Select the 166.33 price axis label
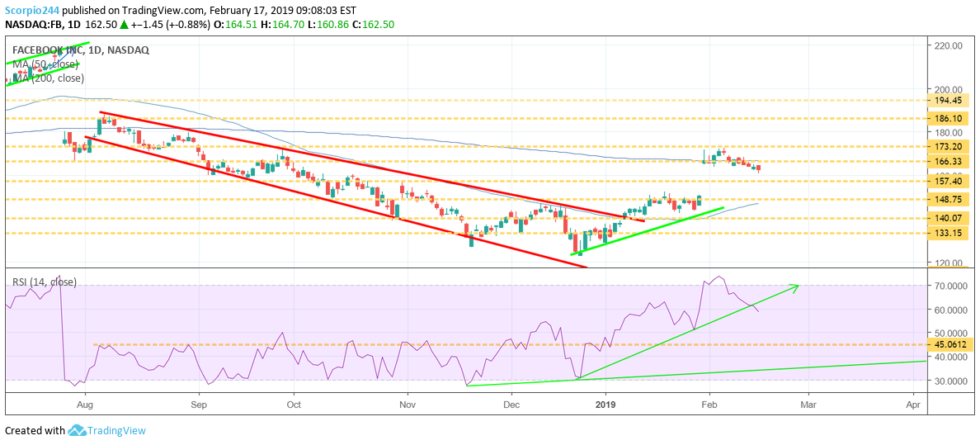This screenshot has height=445, width=980. click(949, 162)
